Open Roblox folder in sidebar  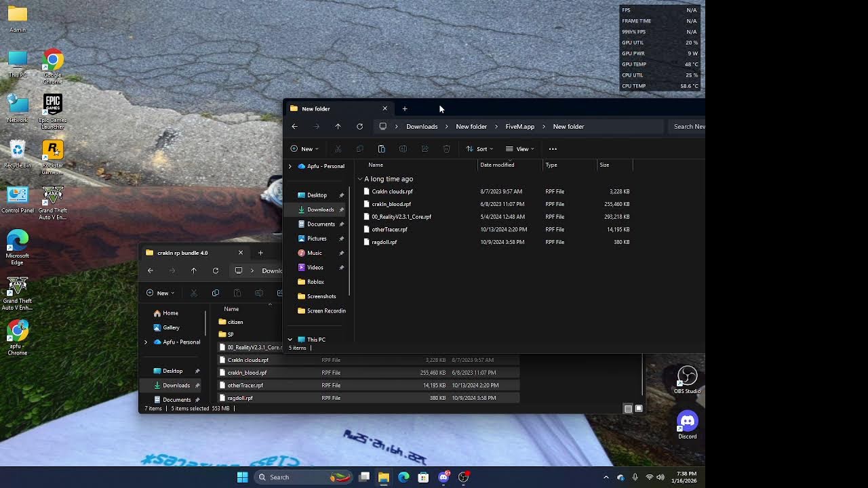coord(315,282)
